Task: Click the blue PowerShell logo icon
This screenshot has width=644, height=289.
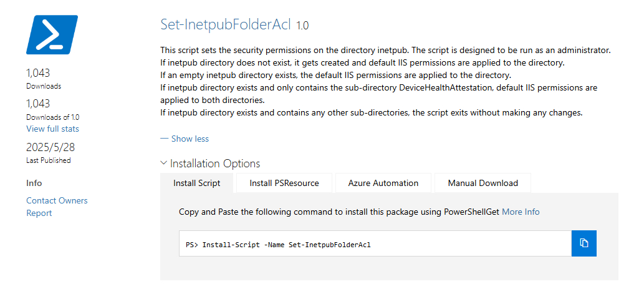Action: point(52,34)
